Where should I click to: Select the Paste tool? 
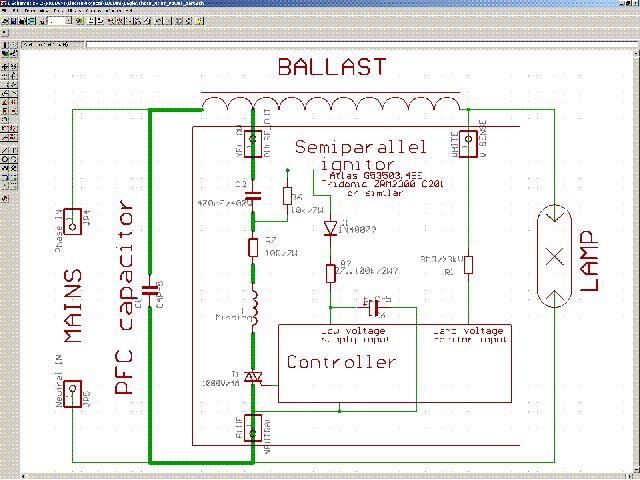13,94
